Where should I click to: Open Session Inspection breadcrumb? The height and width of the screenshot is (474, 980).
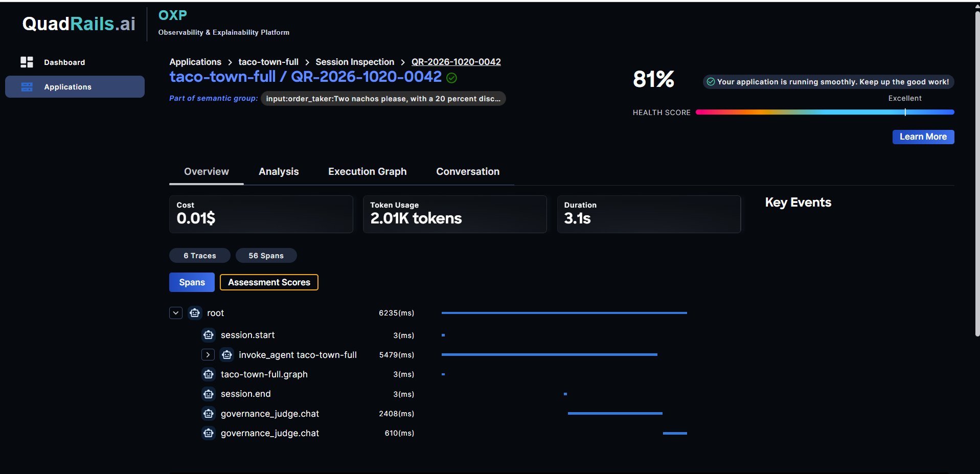pyautogui.click(x=355, y=62)
